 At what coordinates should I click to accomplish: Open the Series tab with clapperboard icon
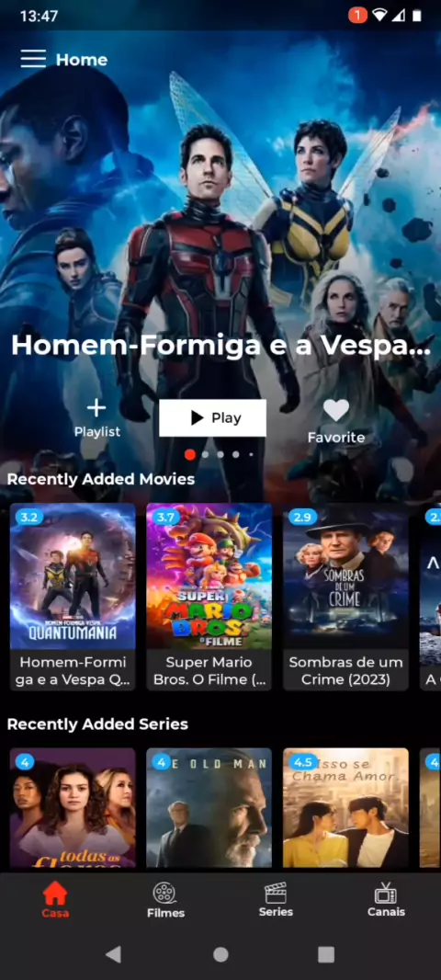[x=276, y=899]
